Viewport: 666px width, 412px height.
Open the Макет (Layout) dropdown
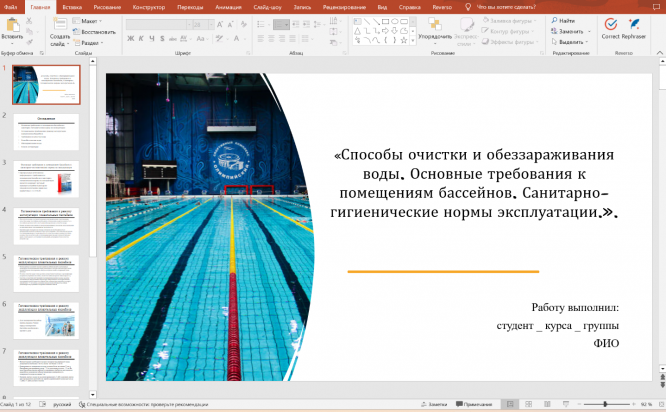pos(90,20)
